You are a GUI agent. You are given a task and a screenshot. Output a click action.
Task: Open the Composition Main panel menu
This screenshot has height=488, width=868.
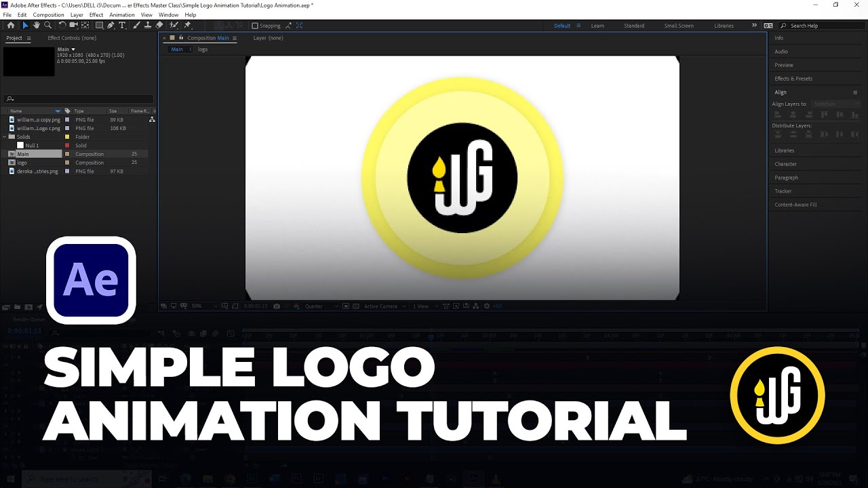pyautogui.click(x=235, y=38)
